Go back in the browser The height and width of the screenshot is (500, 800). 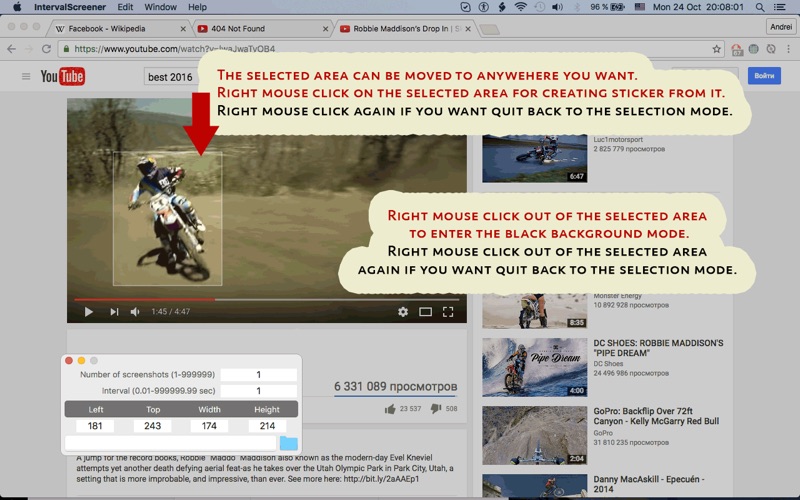pos(11,49)
